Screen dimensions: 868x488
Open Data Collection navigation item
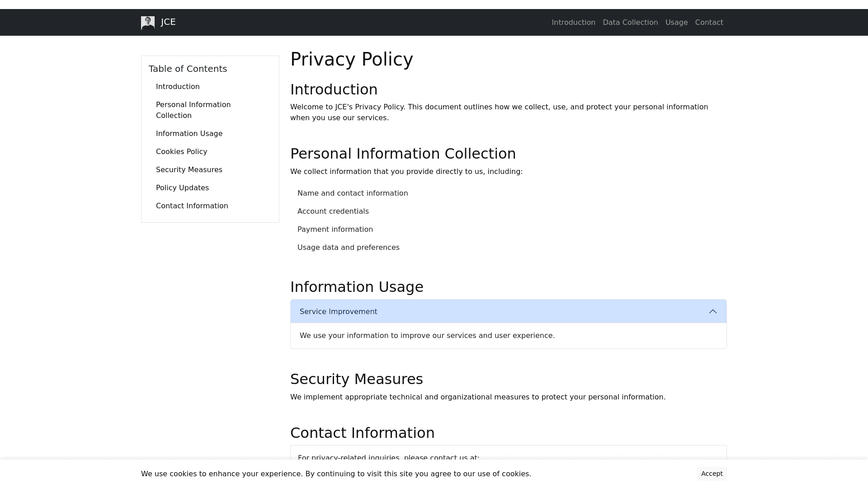point(630,23)
